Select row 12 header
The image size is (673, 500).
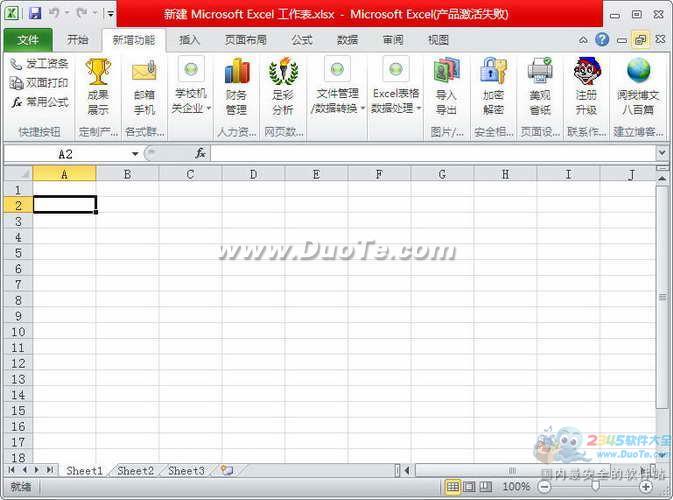pos(18,364)
